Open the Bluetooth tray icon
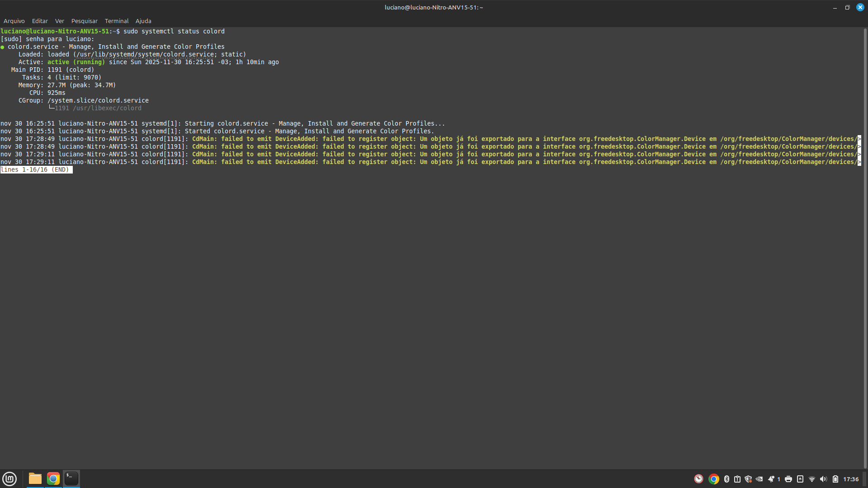This screenshot has height=488, width=868. pos(726,479)
